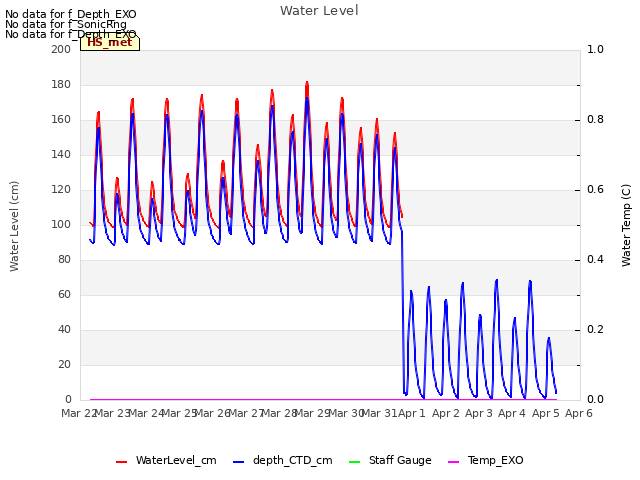The width and height of the screenshot is (640, 480).
Task: Click the Apr 3 x-axis tick label
Action: [478, 413]
